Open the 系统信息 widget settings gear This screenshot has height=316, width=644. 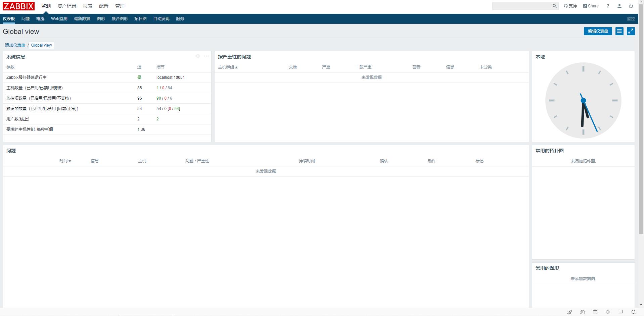198,56
